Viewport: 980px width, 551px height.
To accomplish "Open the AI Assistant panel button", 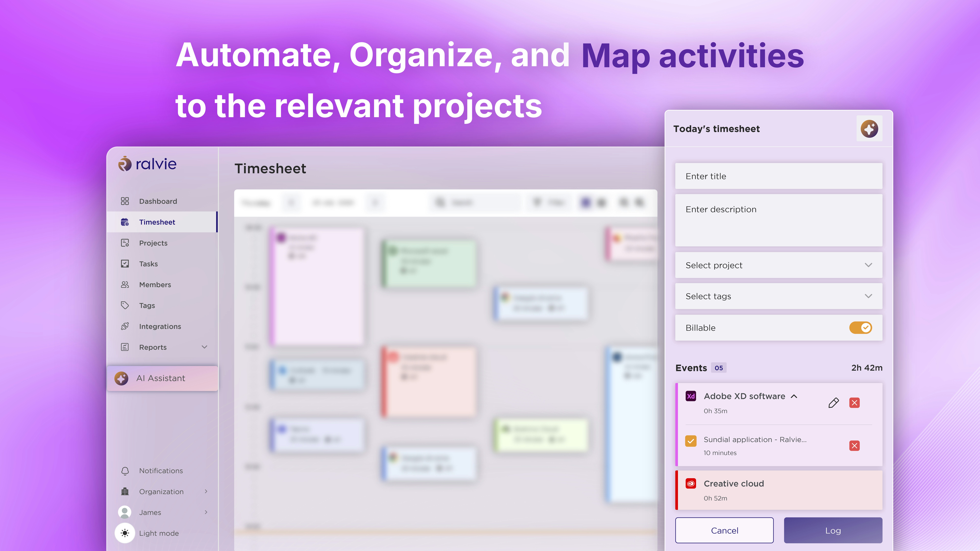I will coord(162,378).
